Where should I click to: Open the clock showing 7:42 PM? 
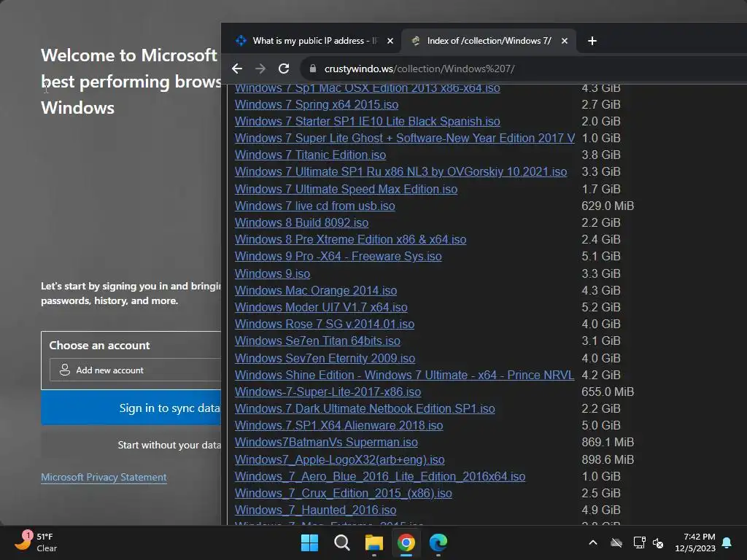click(x=695, y=542)
